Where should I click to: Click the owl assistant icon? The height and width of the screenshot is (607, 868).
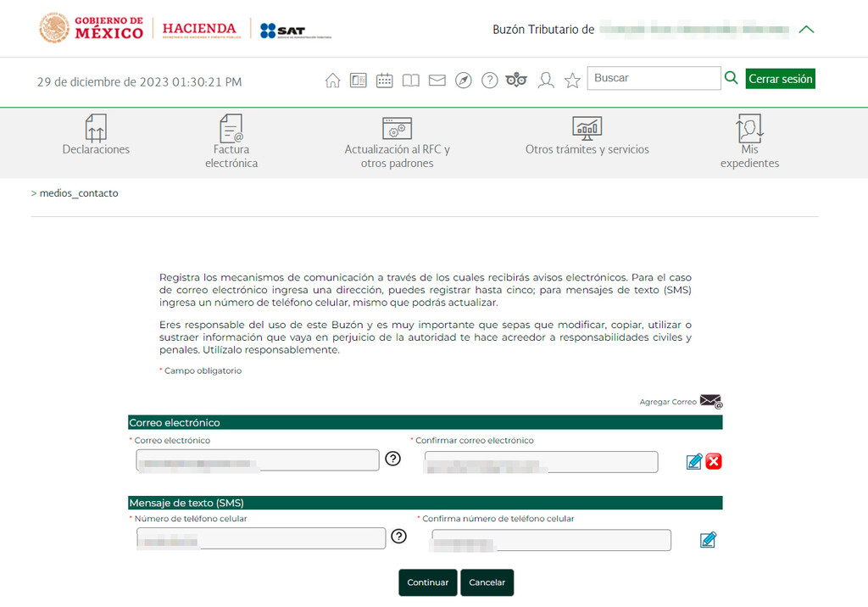(516, 79)
